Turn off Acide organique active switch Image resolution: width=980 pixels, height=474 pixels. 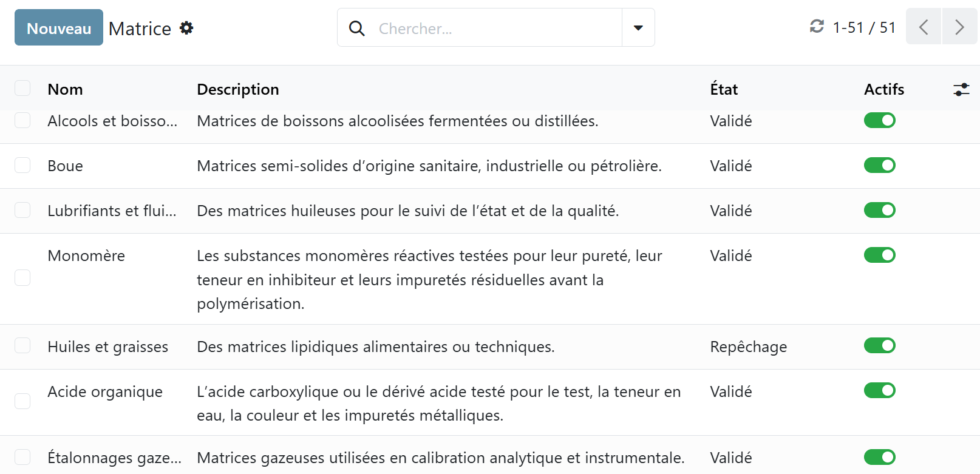coord(879,390)
